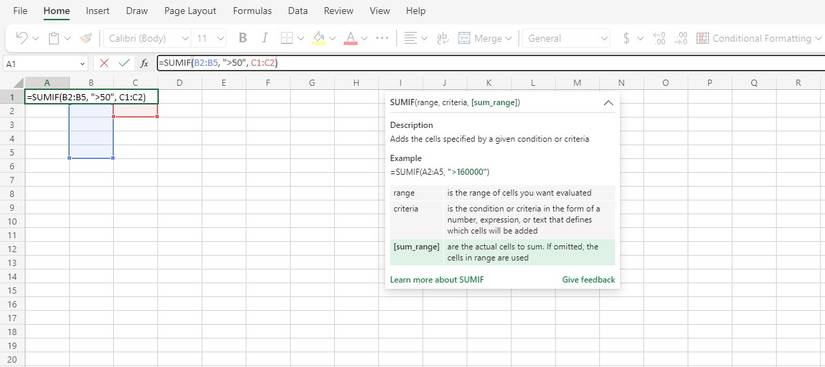
Task: Open the Conditional Formatting dropdown arrow
Action: 818,38
